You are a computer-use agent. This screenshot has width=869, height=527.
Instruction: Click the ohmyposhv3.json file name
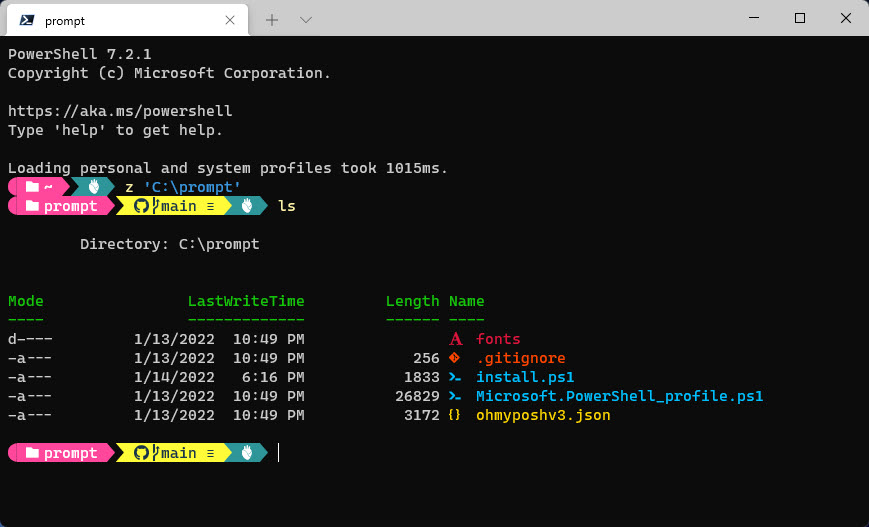tap(543, 415)
